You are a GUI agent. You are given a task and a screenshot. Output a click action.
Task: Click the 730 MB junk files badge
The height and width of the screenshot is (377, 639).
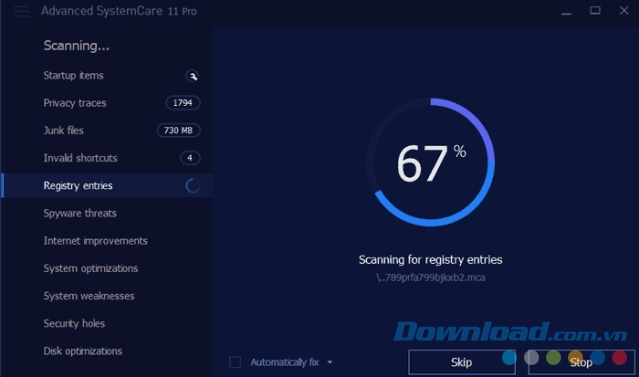(x=178, y=130)
